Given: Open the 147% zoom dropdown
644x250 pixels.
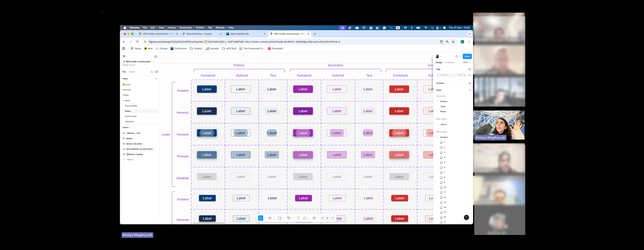Looking at the screenshot, I should pos(467,62).
